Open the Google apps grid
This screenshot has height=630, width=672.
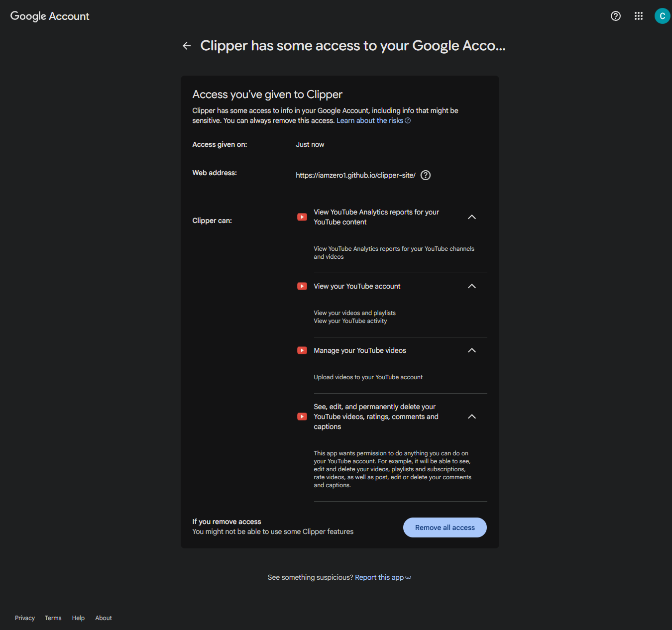point(639,16)
